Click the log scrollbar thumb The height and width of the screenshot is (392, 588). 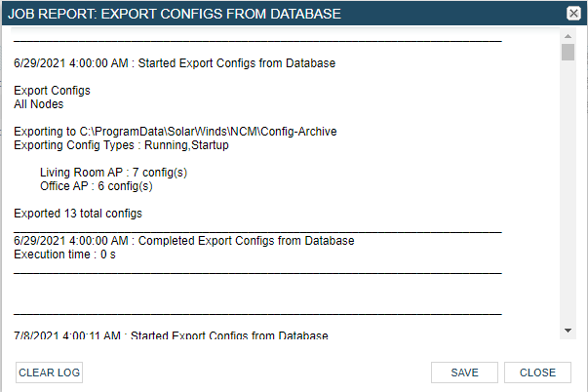568,53
